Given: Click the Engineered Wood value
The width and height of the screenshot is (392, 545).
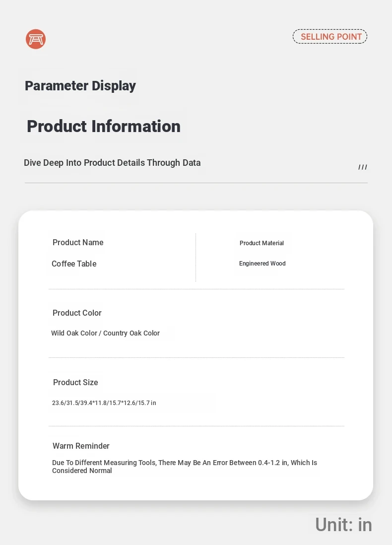Looking at the screenshot, I should (262, 264).
